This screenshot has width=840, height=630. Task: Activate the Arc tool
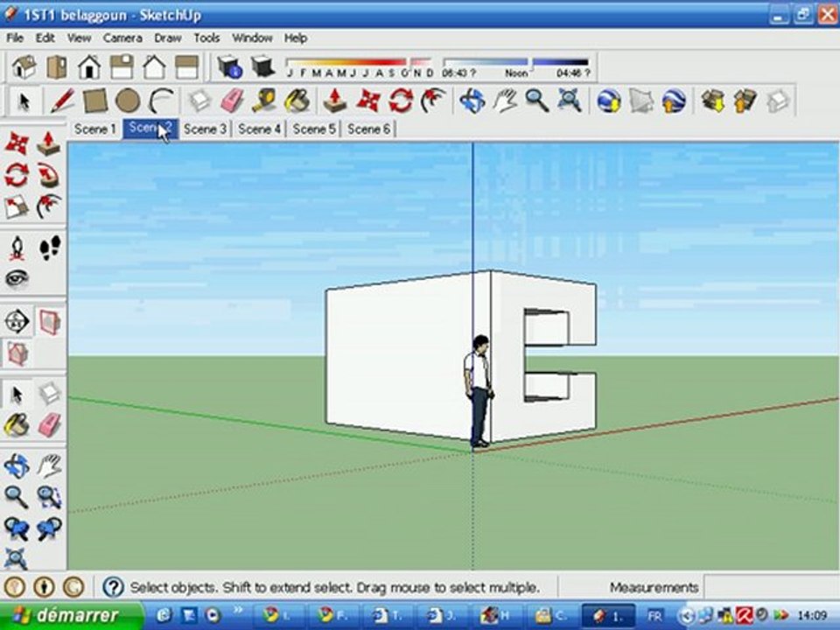tap(161, 101)
